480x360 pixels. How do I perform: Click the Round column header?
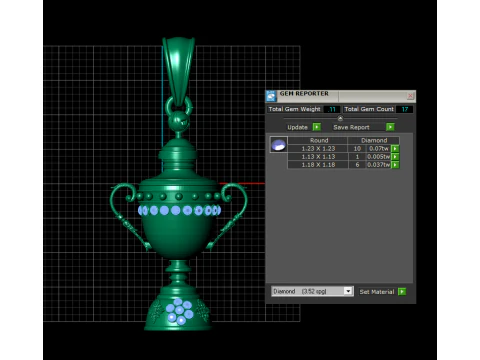point(318,140)
